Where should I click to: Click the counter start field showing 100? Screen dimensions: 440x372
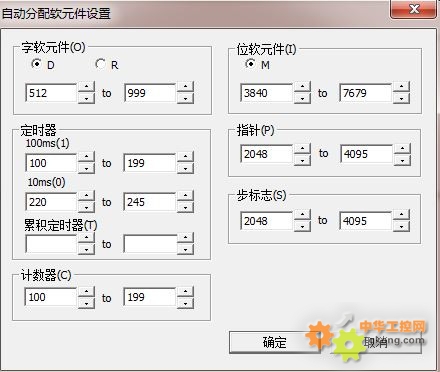click(x=51, y=297)
